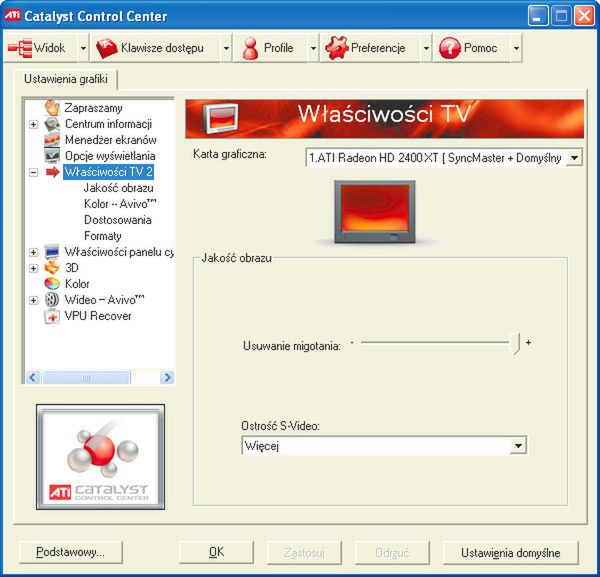Select the Kolor tree item label
The width and height of the screenshot is (600, 577).
point(77,284)
